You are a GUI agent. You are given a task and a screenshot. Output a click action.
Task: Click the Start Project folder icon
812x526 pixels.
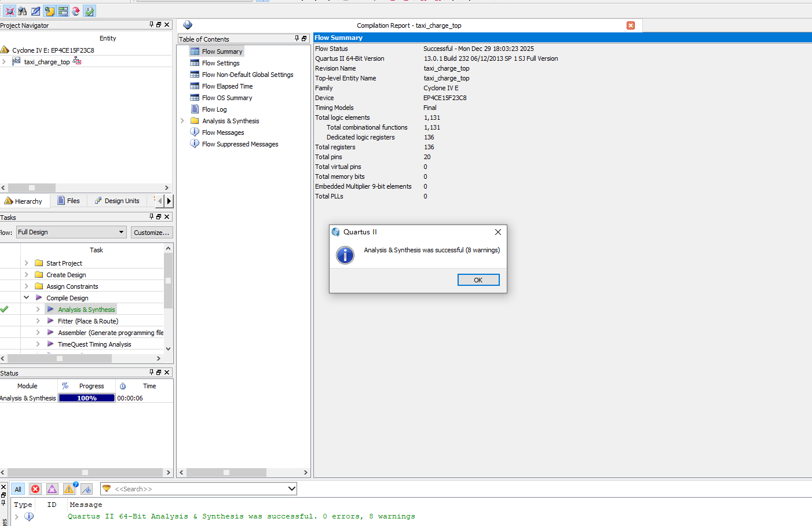tap(39, 263)
